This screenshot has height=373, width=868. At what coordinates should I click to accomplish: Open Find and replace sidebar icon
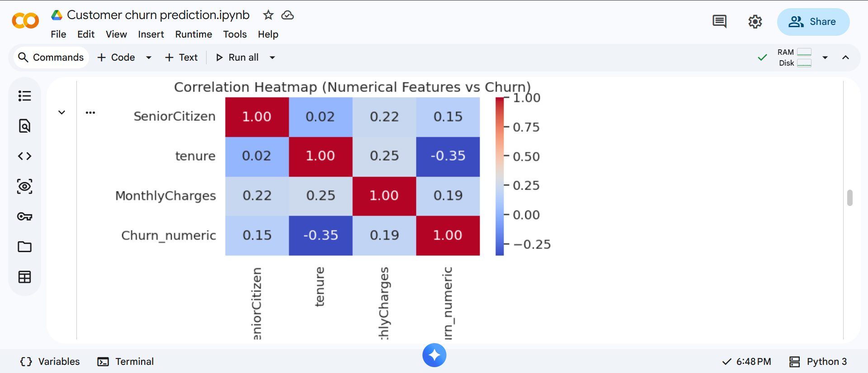click(24, 126)
